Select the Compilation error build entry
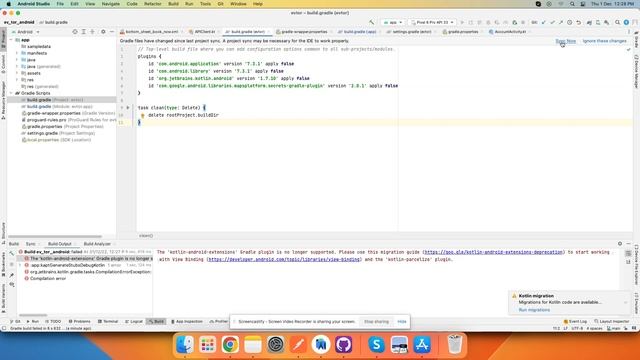Viewport: 640px width, 360px height. coord(45,278)
